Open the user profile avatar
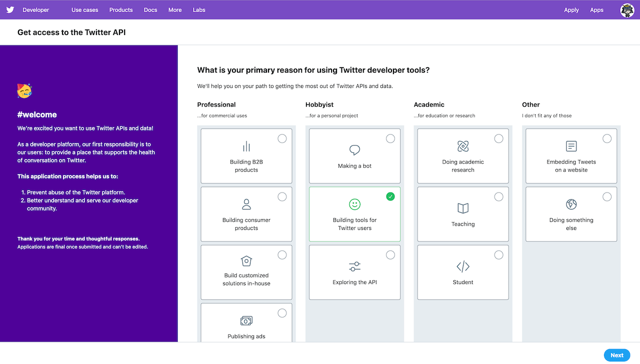This screenshot has width=640, height=364. click(x=627, y=10)
